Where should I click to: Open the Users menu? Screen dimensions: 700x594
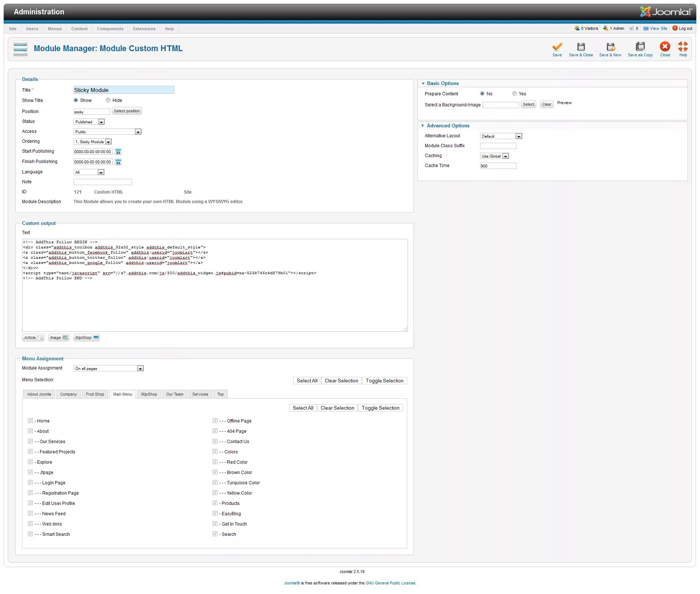tap(32, 29)
